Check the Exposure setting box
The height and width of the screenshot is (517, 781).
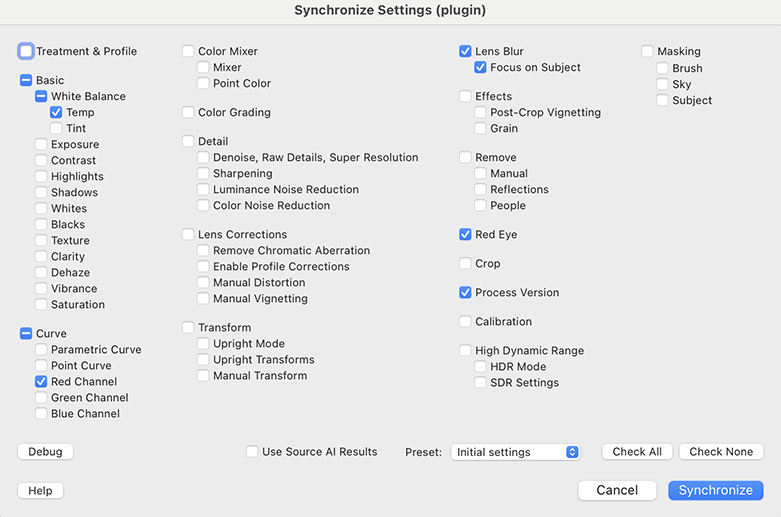coord(41,145)
